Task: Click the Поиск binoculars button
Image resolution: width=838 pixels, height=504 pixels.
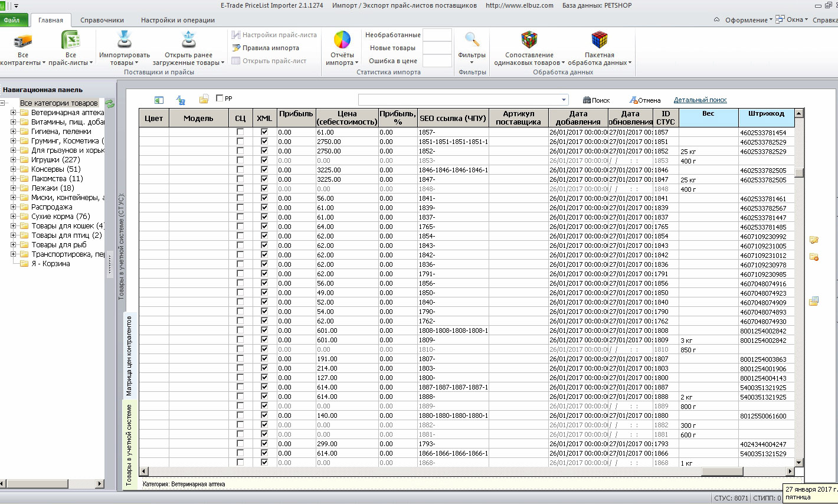Action: (x=596, y=100)
